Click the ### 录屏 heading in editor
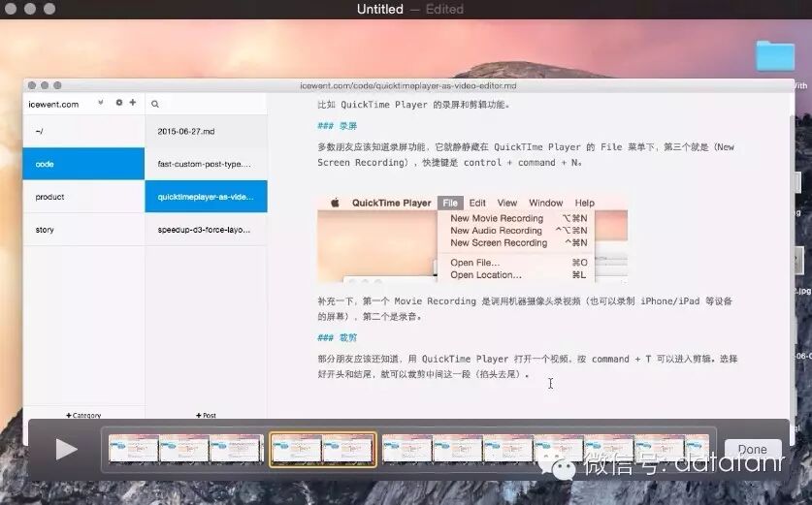 (338, 126)
